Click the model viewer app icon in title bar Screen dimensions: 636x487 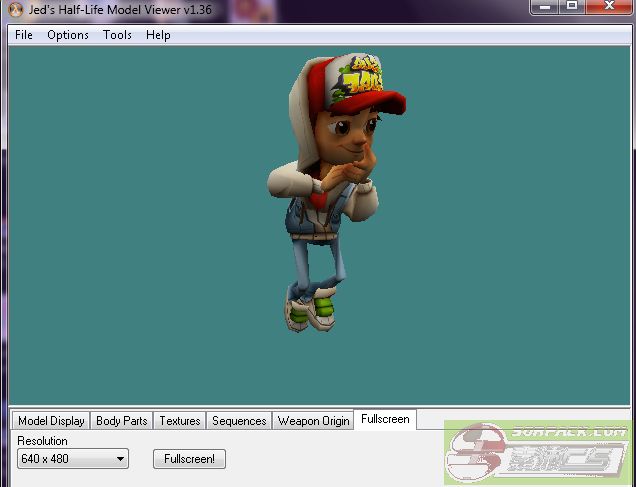(15, 9)
